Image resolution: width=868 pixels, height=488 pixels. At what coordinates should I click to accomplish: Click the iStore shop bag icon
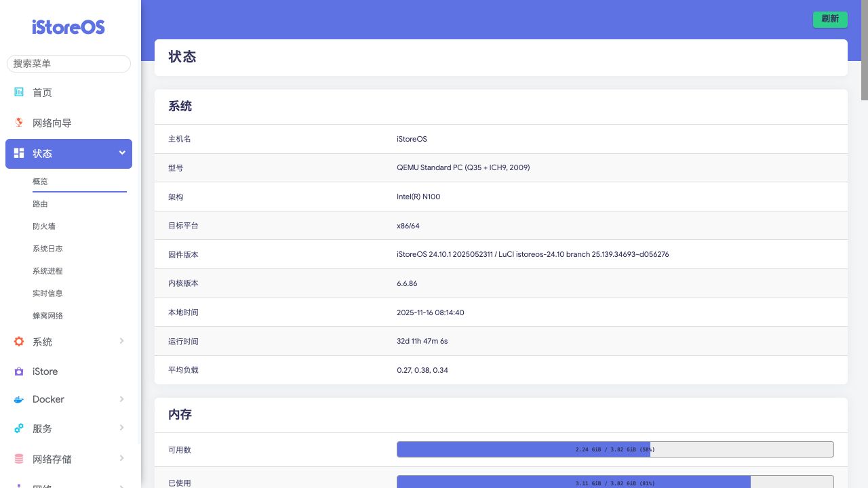click(x=19, y=371)
